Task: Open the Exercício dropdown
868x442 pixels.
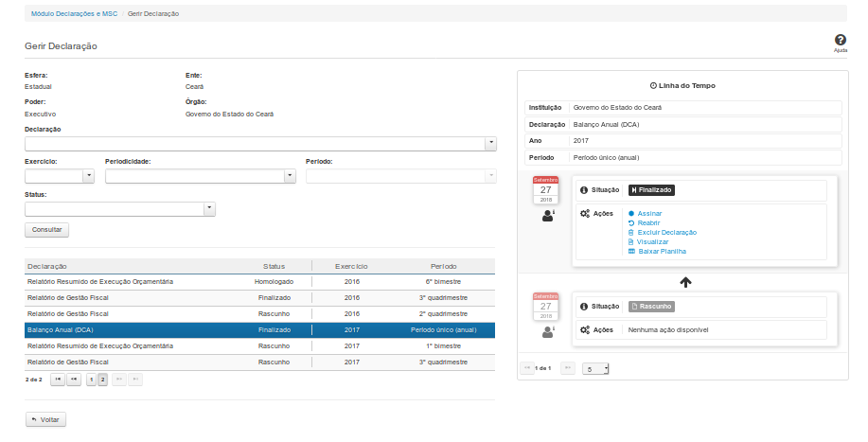Action: click(x=88, y=176)
